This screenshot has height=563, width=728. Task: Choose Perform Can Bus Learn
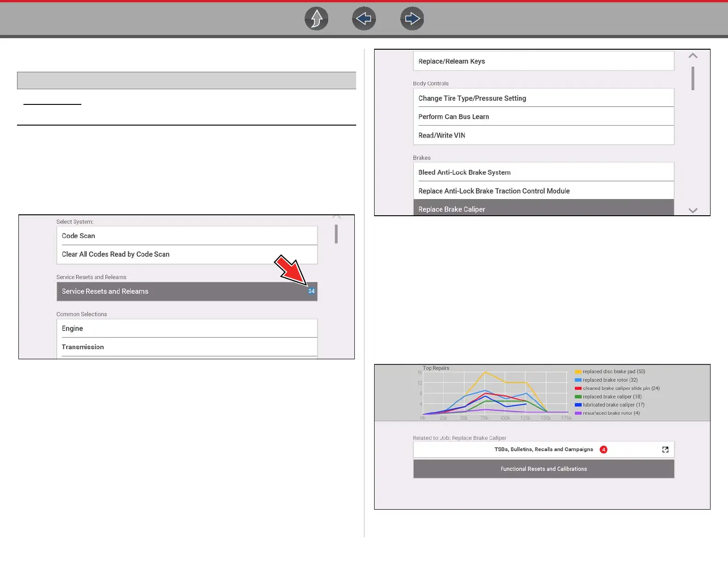pyautogui.click(x=543, y=117)
